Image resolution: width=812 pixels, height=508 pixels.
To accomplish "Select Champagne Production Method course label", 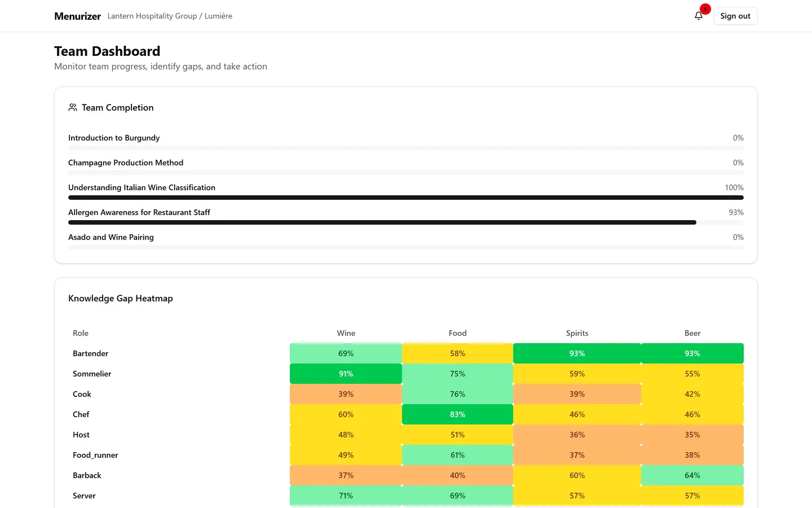I will pyautogui.click(x=126, y=163).
